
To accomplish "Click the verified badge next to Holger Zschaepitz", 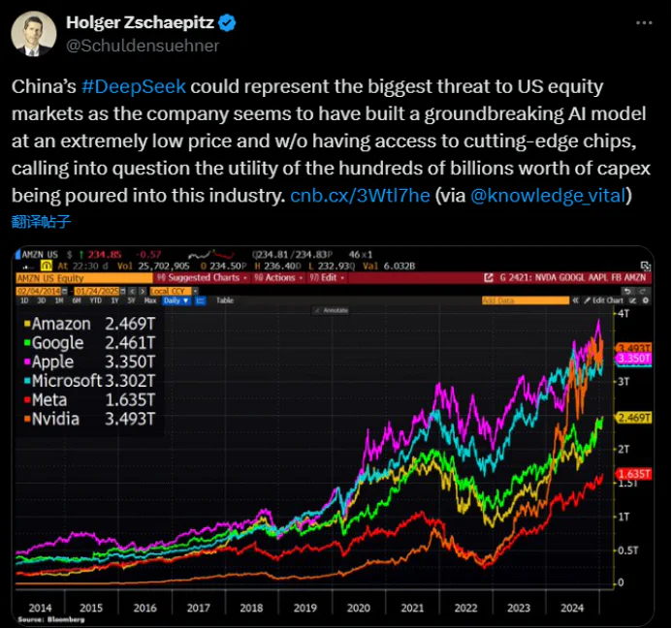I will 227,22.
